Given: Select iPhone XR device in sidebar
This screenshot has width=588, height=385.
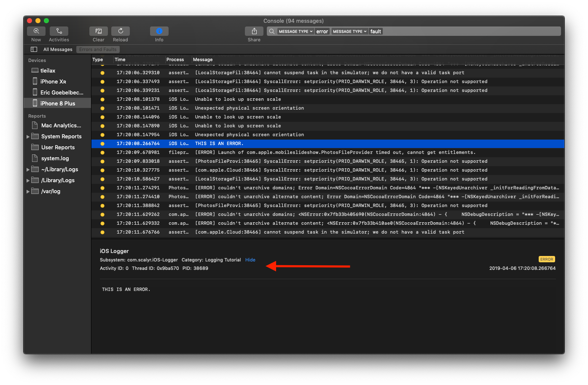Looking at the screenshot, I should (53, 81).
